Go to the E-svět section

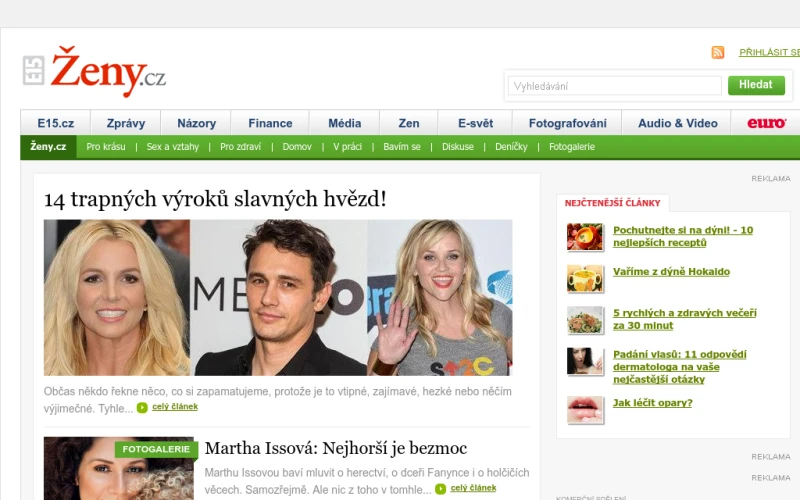point(475,123)
